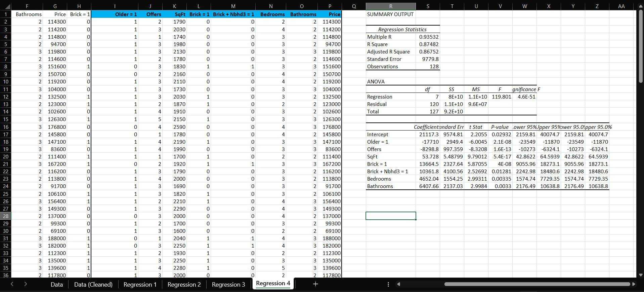Switch to Regression 3 sheet

[228, 284]
